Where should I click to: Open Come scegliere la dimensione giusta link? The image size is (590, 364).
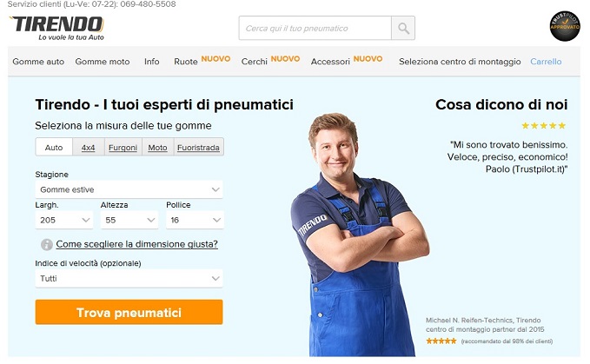(137, 244)
